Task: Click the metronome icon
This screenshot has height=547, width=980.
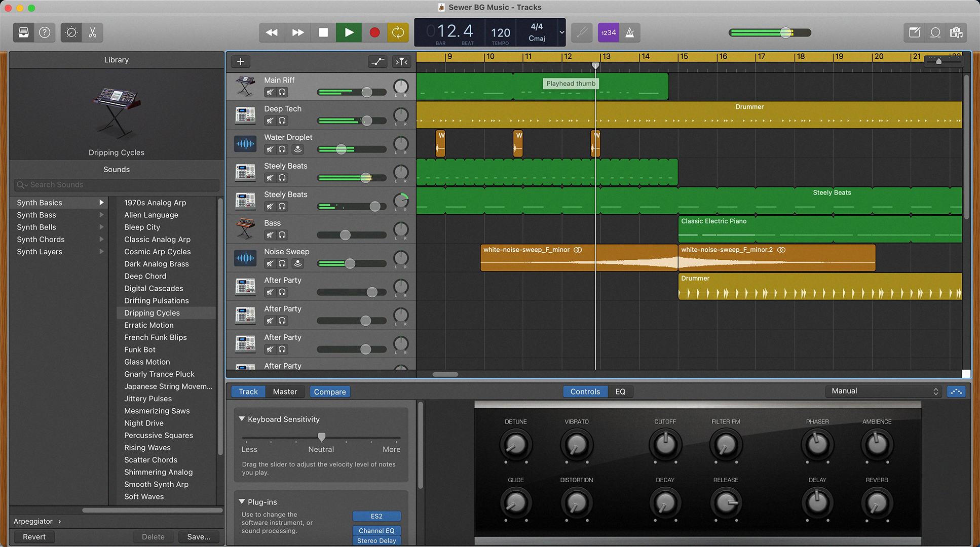Action: [x=630, y=32]
